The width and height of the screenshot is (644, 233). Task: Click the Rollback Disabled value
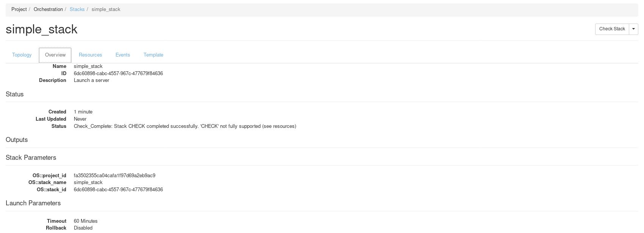click(x=83, y=228)
